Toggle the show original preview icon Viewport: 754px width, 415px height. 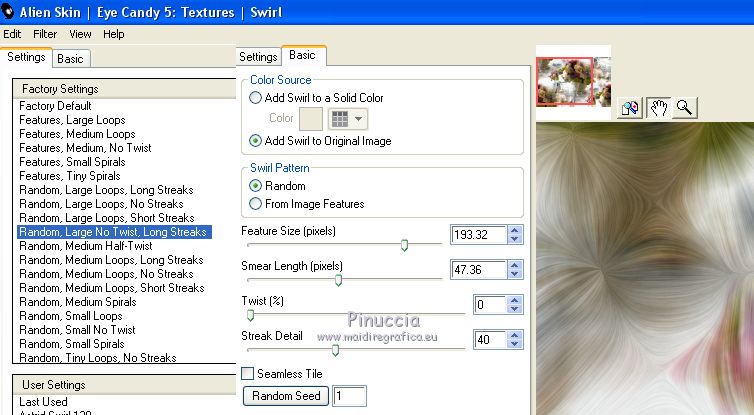(x=630, y=108)
